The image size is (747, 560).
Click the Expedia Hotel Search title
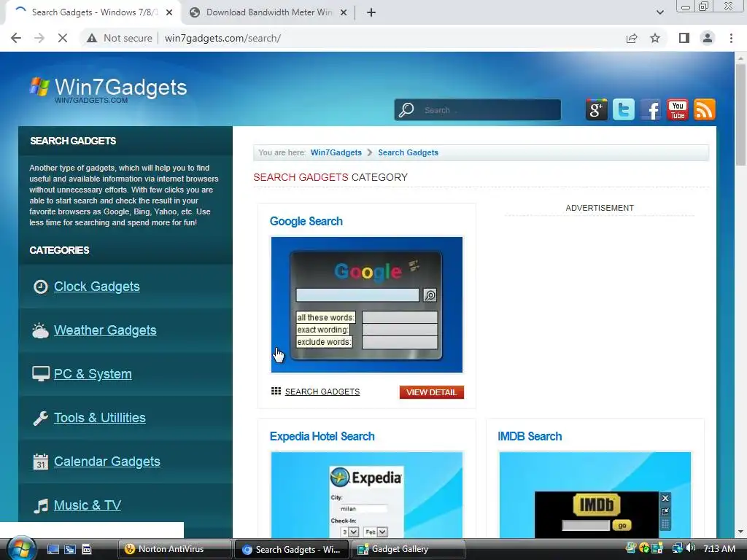[x=322, y=436]
